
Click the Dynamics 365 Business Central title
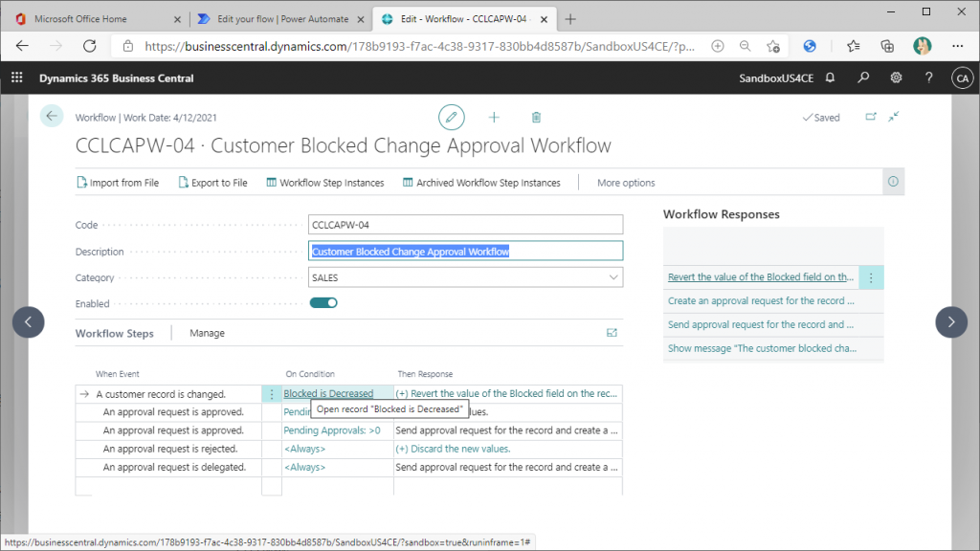tap(116, 78)
